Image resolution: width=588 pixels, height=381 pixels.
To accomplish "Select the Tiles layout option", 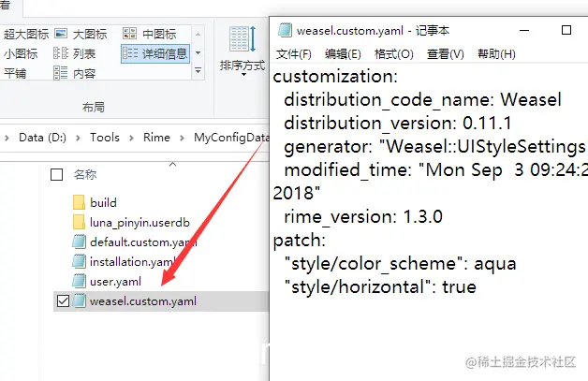I will [15, 73].
